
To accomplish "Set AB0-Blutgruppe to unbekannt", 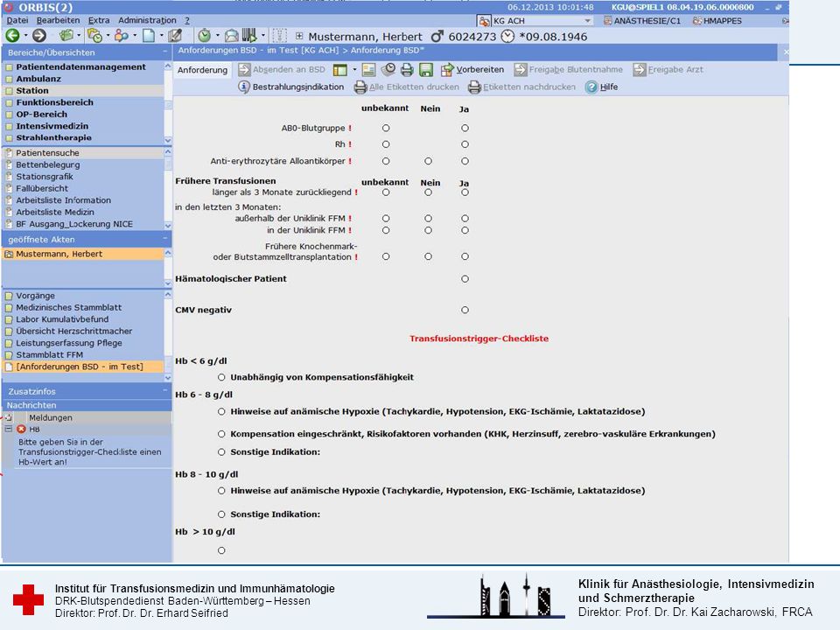I will (x=386, y=128).
